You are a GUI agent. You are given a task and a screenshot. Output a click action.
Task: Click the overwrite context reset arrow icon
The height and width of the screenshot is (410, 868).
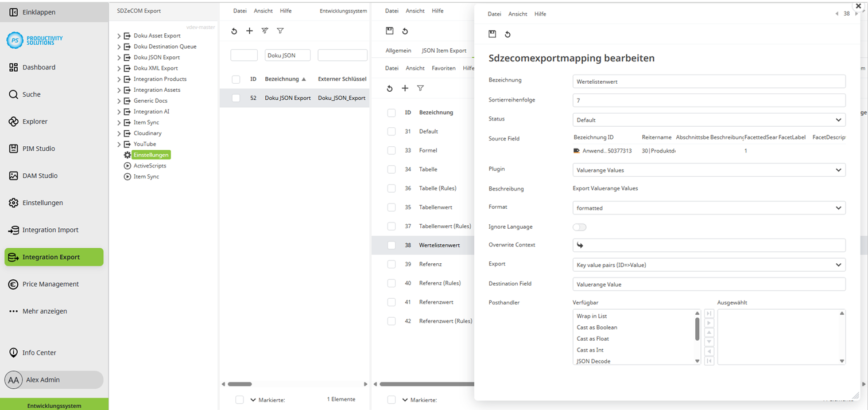(x=580, y=245)
